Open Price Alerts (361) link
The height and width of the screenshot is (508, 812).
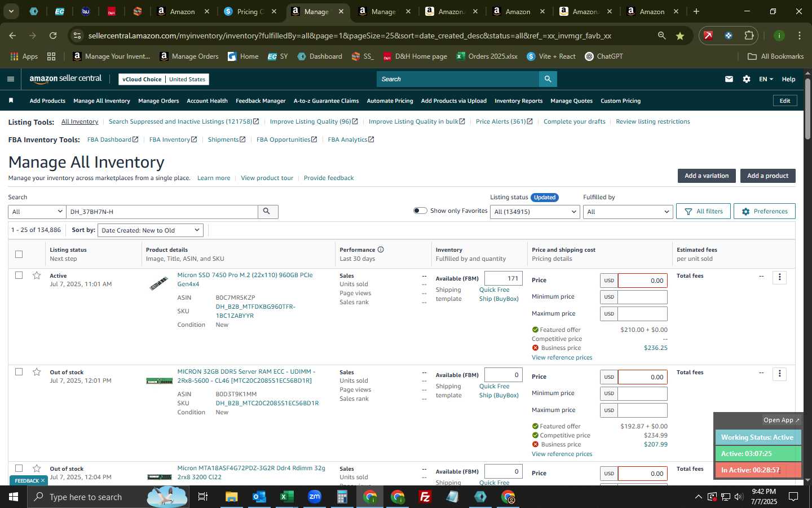(504, 121)
